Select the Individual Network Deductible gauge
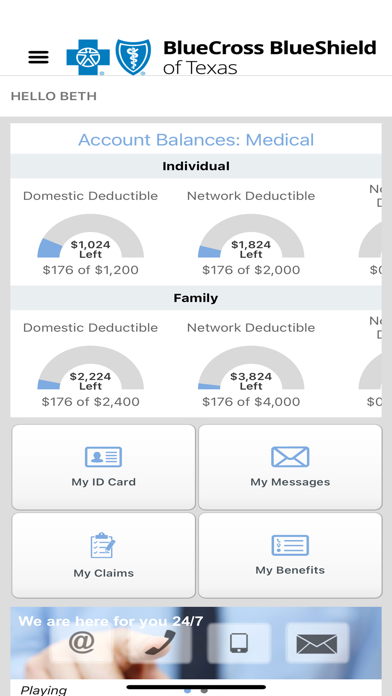 pyautogui.click(x=251, y=236)
